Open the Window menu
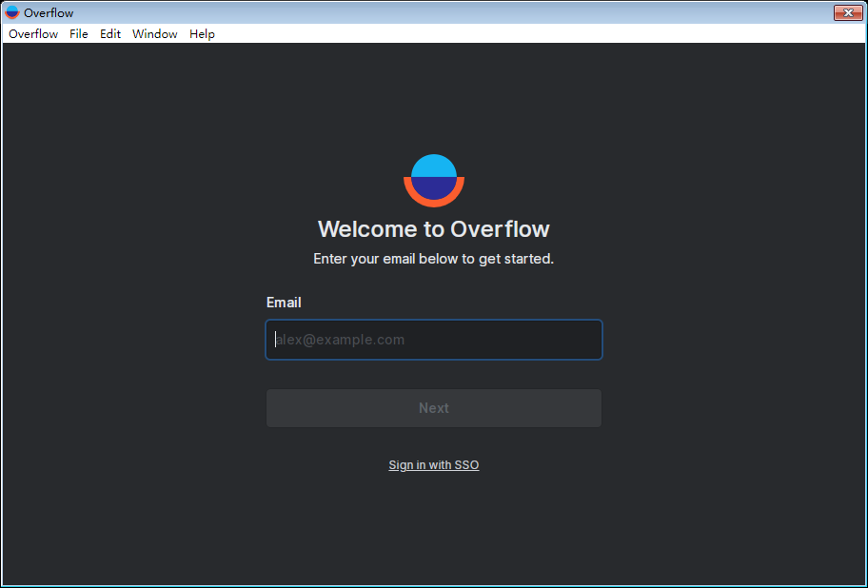 154,33
